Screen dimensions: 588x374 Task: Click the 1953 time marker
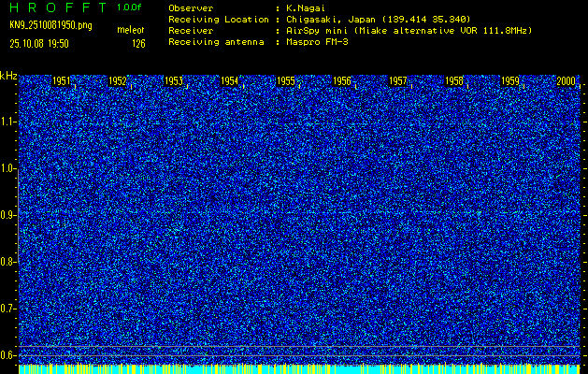pyautogui.click(x=174, y=81)
